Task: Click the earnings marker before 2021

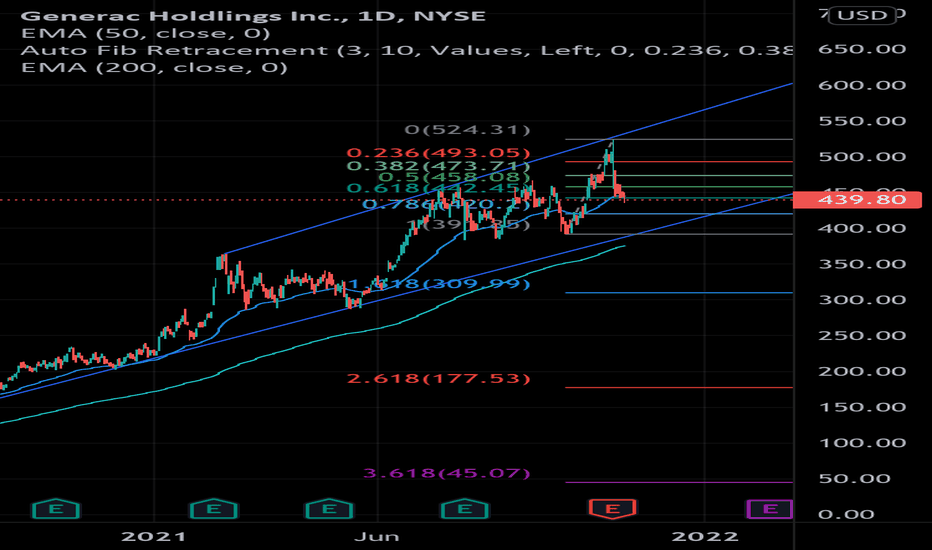Action: click(56, 509)
